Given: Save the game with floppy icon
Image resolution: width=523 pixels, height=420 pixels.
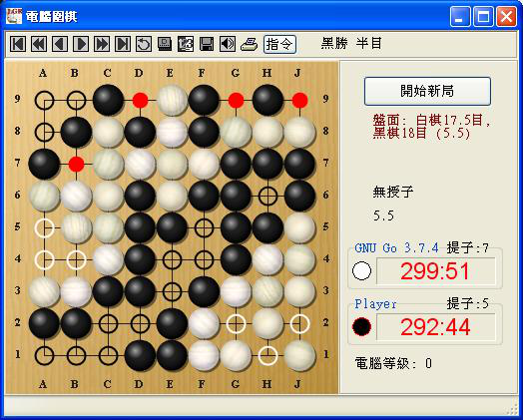Looking at the screenshot, I should click(207, 44).
